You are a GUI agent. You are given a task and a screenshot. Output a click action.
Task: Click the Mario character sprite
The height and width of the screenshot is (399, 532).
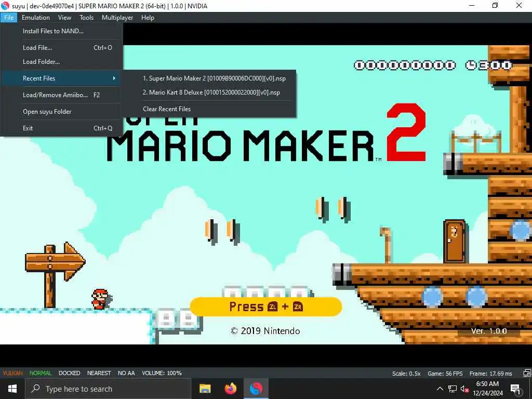pos(100,299)
